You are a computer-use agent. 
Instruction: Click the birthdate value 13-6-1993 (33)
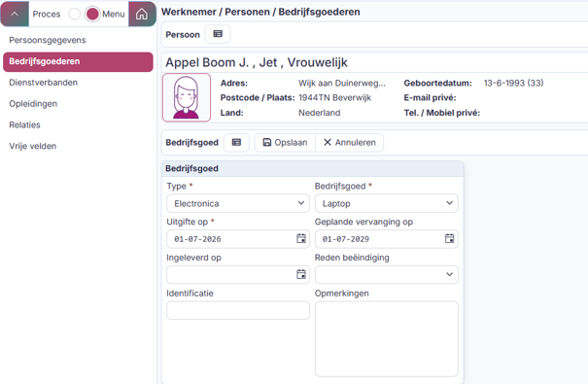(513, 83)
